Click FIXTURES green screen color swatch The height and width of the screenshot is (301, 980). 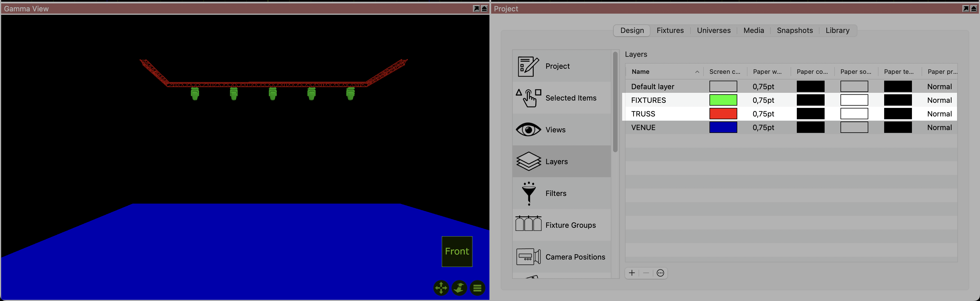pyautogui.click(x=723, y=100)
